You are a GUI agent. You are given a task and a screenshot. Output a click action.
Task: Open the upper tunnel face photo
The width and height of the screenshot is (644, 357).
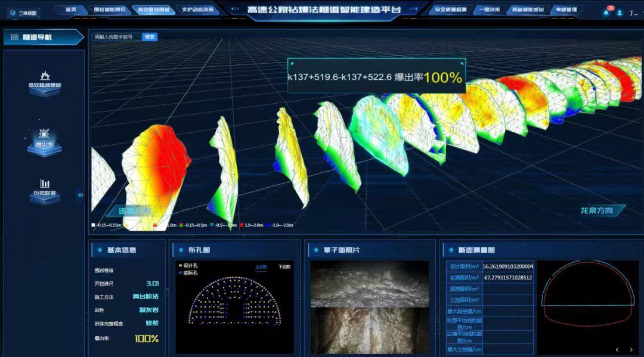coord(369,283)
